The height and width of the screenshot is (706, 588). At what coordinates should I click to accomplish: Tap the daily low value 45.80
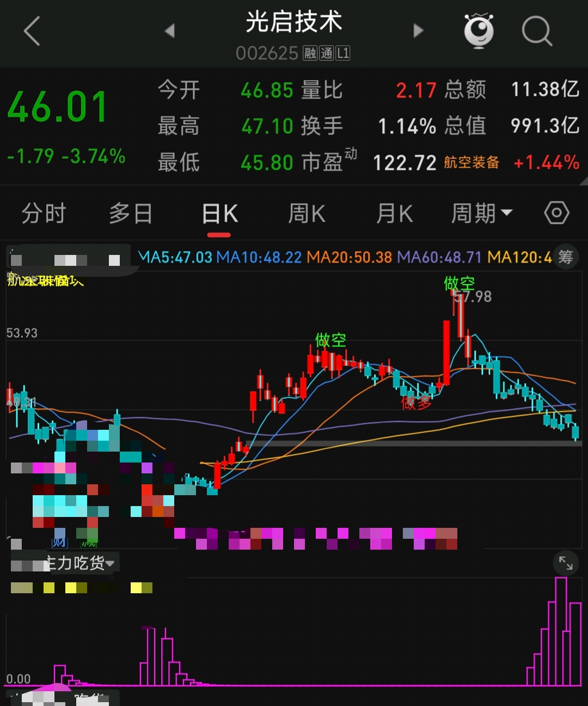pos(267,162)
